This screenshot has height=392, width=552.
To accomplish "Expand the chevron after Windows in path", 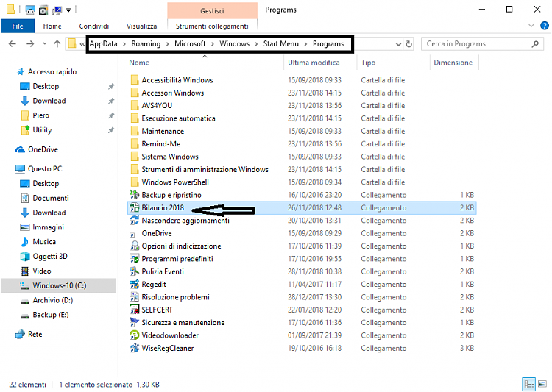I will 256,44.
